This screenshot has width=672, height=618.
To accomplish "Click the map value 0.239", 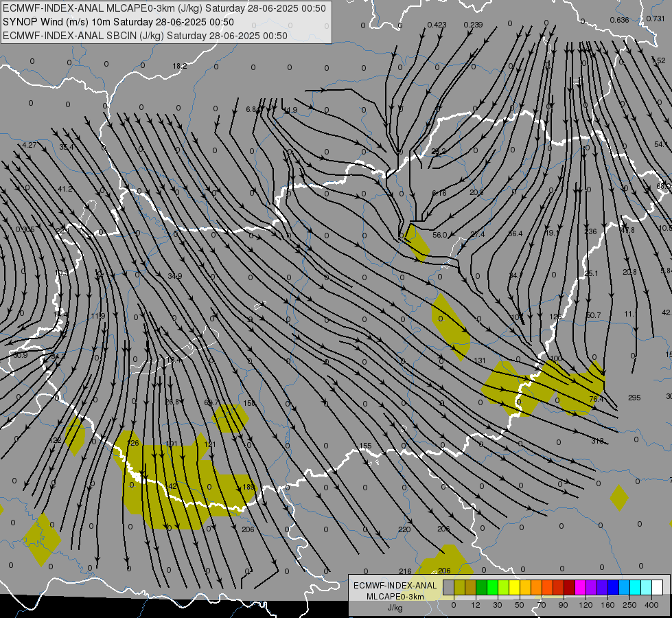I will pyautogui.click(x=473, y=25).
